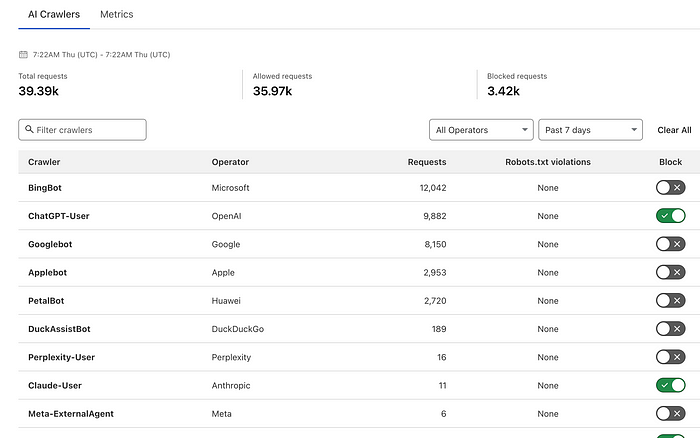Click the calendar icon beside the date range

[x=23, y=54]
